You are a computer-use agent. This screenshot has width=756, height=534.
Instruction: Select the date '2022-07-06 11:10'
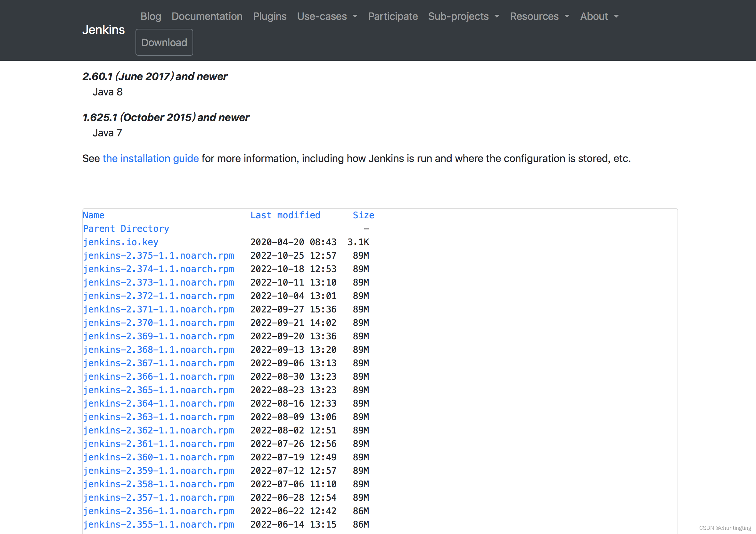tap(293, 484)
